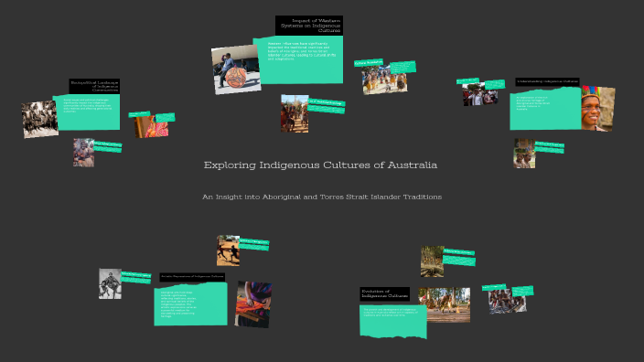Select the portrait with feather headdress and face paint
This screenshot has width=644, height=362.
tap(597, 109)
